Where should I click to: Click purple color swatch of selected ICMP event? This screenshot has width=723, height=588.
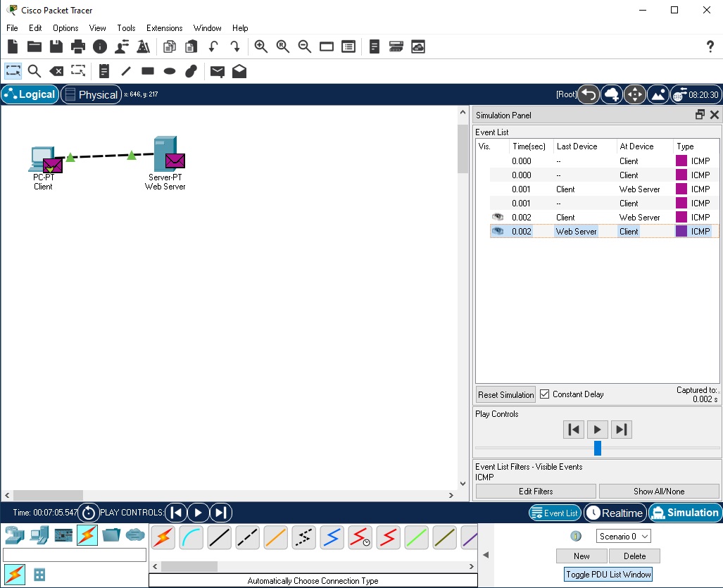point(681,231)
